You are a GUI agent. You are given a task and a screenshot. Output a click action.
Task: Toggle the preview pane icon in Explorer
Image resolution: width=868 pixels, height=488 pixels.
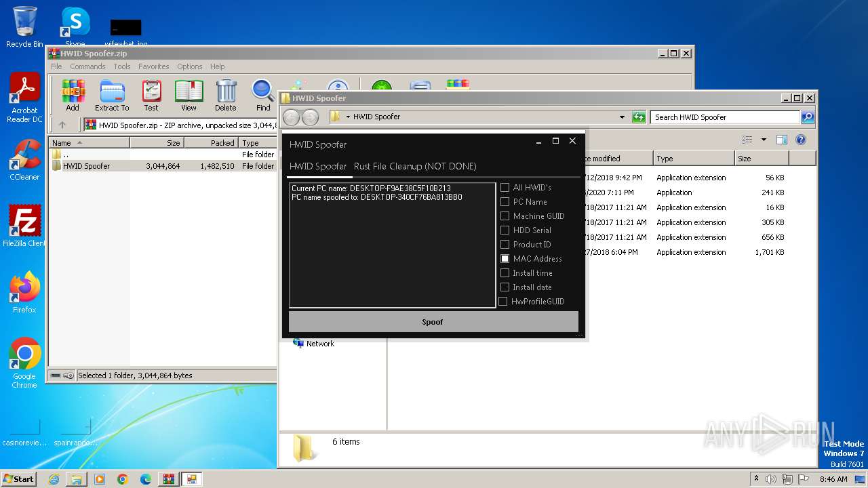(x=782, y=140)
